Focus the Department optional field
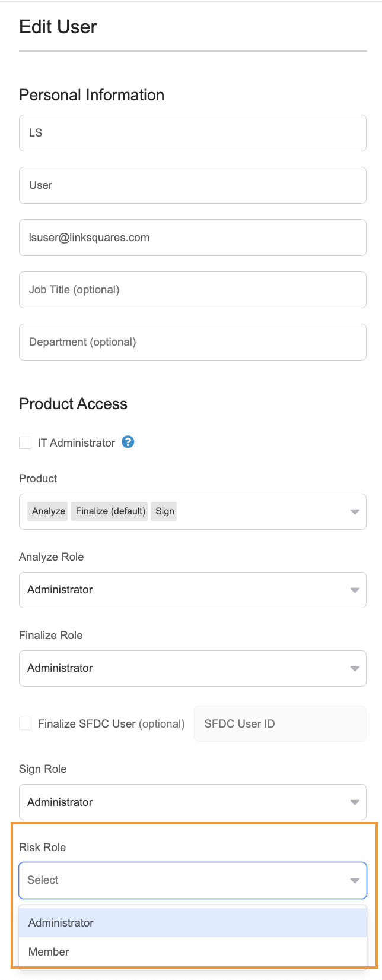 click(x=193, y=342)
